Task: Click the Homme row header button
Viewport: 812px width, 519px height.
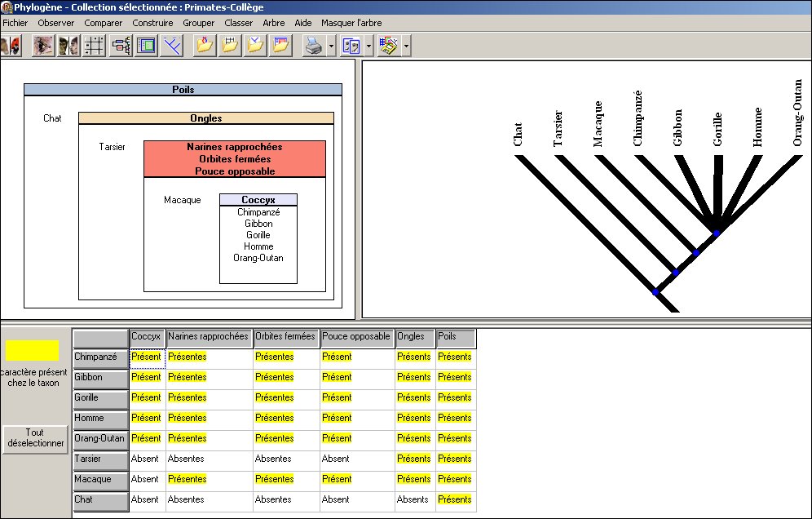Action: tap(100, 418)
